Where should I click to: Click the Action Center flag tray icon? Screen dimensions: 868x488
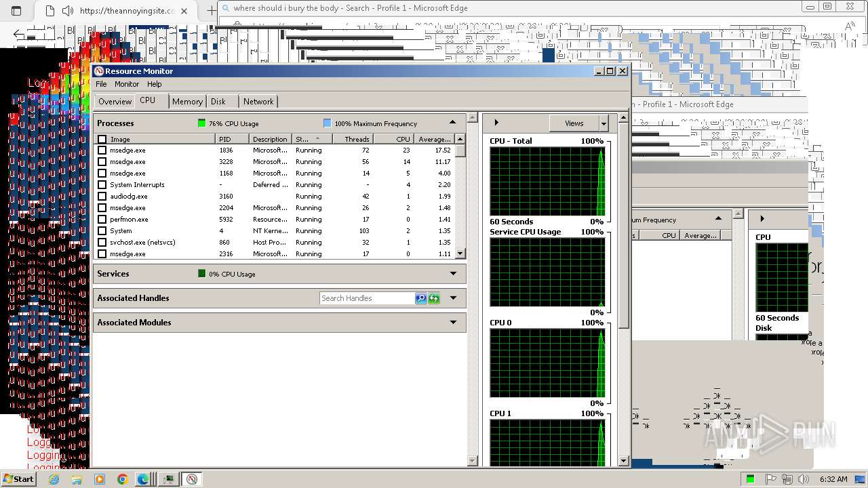pyautogui.click(x=771, y=479)
